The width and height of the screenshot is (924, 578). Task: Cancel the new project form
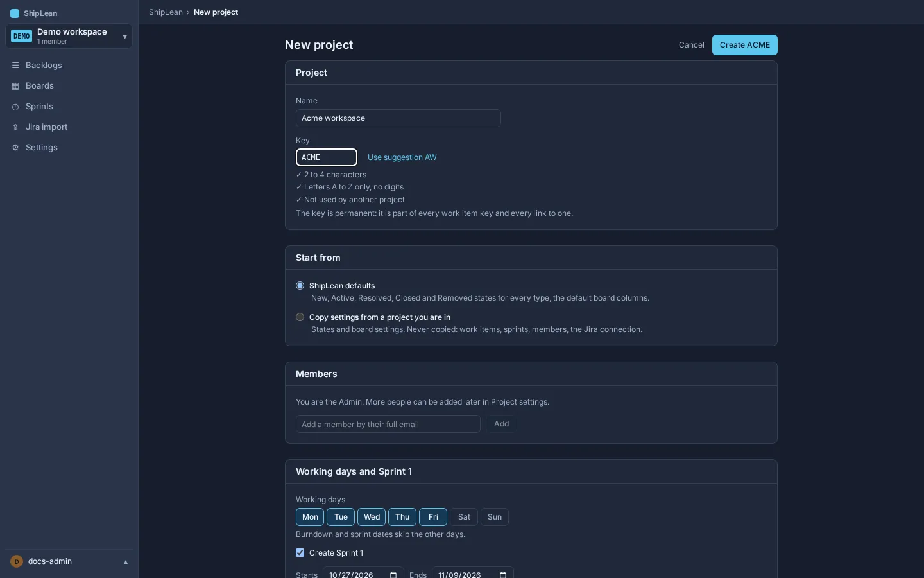click(692, 45)
